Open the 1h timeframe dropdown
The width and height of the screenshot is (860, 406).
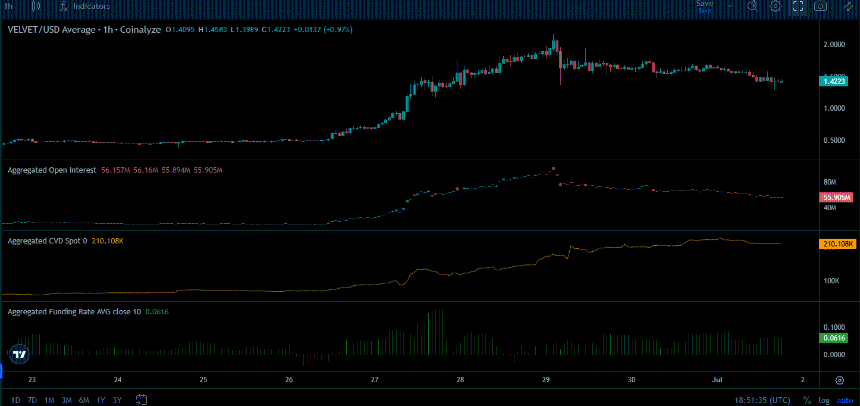point(8,6)
